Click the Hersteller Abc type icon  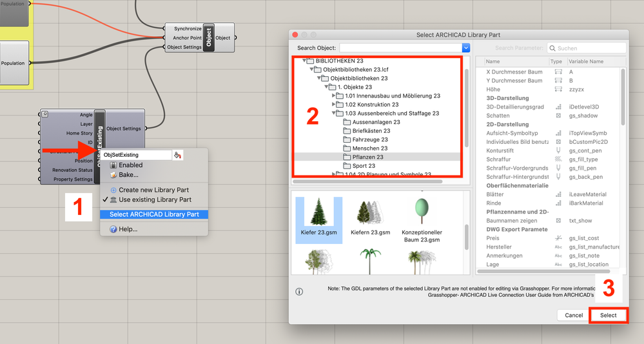(558, 247)
